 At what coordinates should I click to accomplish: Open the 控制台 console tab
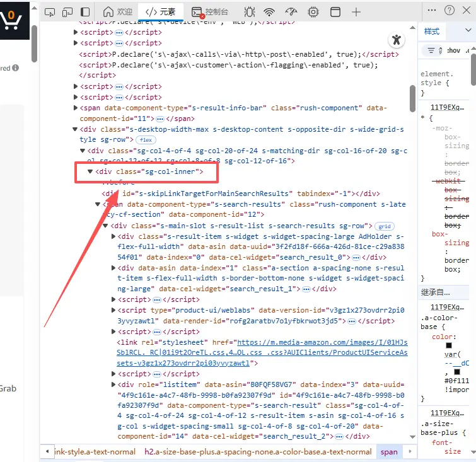[210, 12]
